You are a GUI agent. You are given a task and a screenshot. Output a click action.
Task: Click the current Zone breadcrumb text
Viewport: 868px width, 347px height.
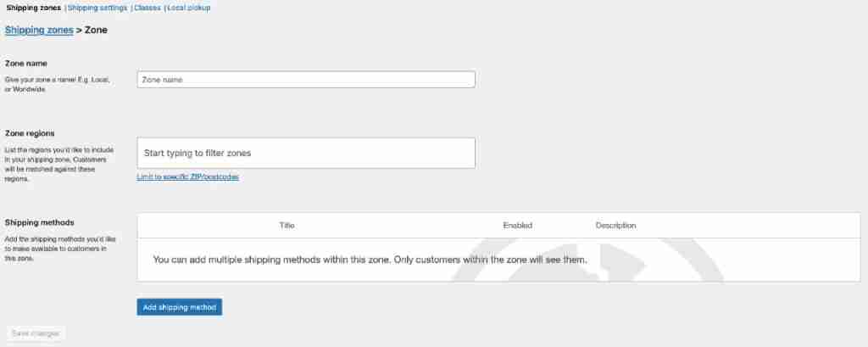click(96, 30)
